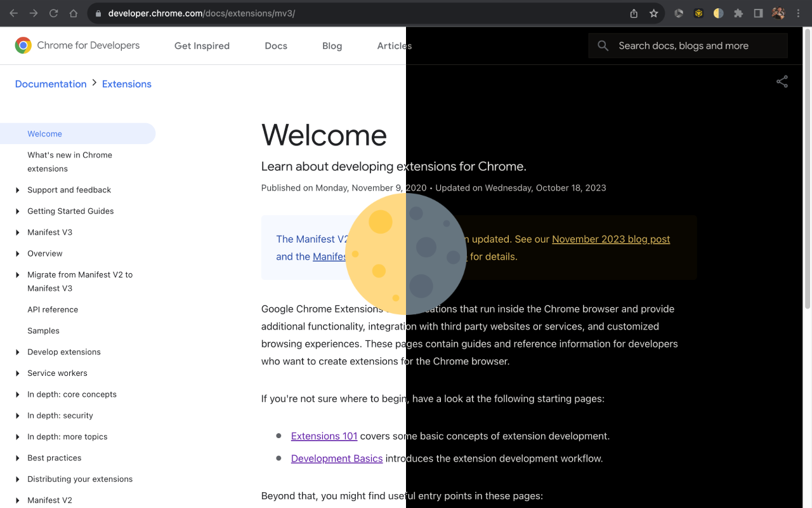Click the share page icon in address bar
Image resolution: width=812 pixels, height=508 pixels.
[x=633, y=13]
